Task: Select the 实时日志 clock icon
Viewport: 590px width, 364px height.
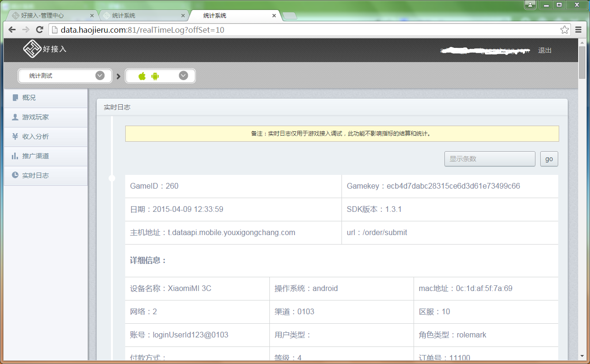Action: 16,175
